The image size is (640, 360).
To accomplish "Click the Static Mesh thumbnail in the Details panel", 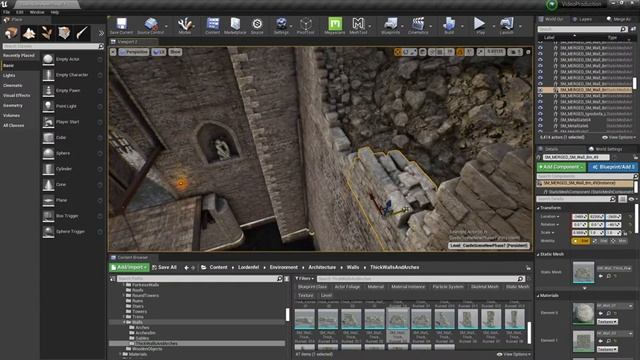I will (x=583, y=272).
